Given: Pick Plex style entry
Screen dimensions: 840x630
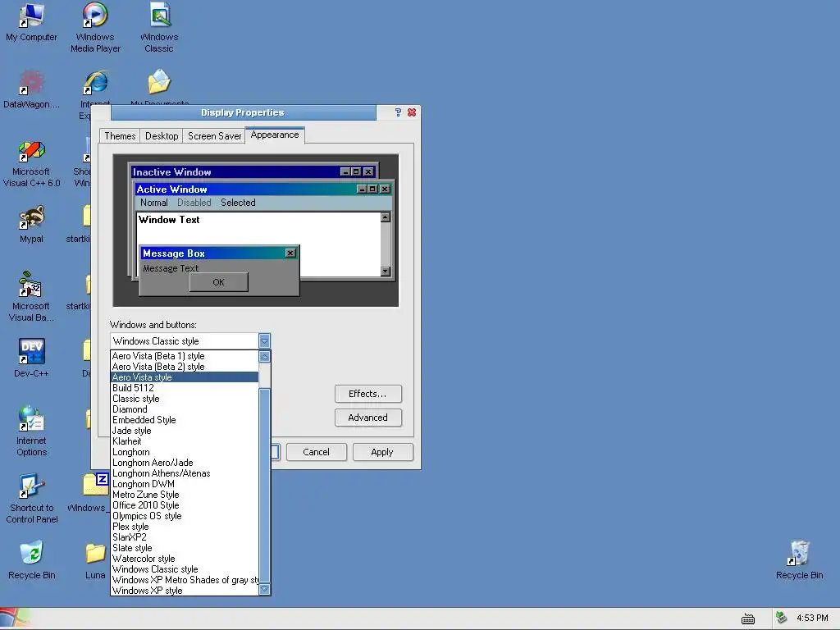Looking at the screenshot, I should click(x=185, y=527).
